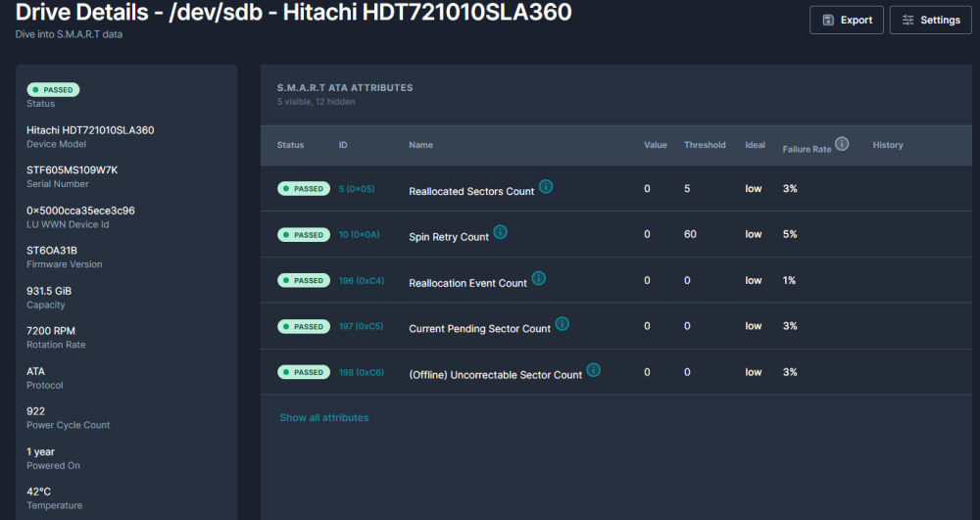
Task: Click the 7200 RPM rotation rate
Action: pos(51,331)
